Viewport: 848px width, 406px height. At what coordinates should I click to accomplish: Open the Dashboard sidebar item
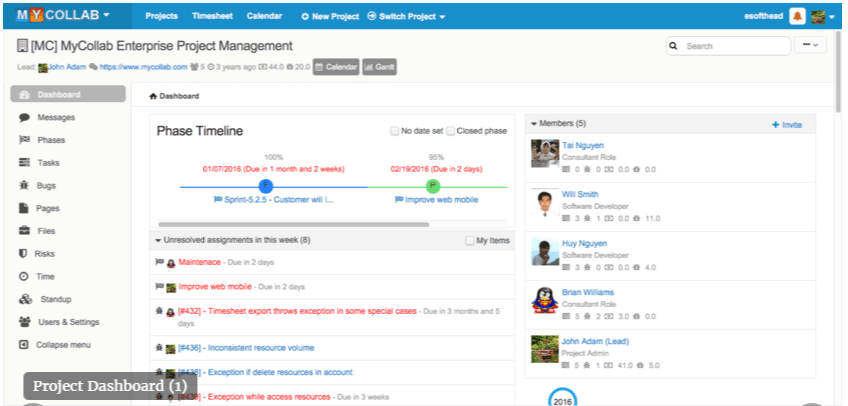[x=68, y=94]
